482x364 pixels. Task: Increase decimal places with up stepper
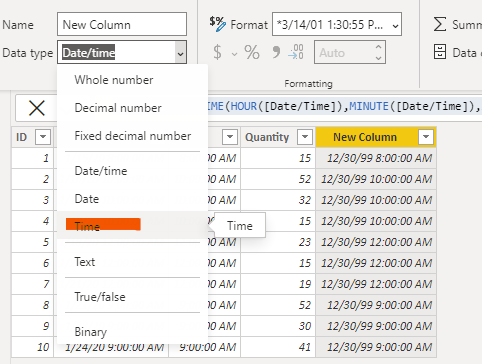point(378,47)
